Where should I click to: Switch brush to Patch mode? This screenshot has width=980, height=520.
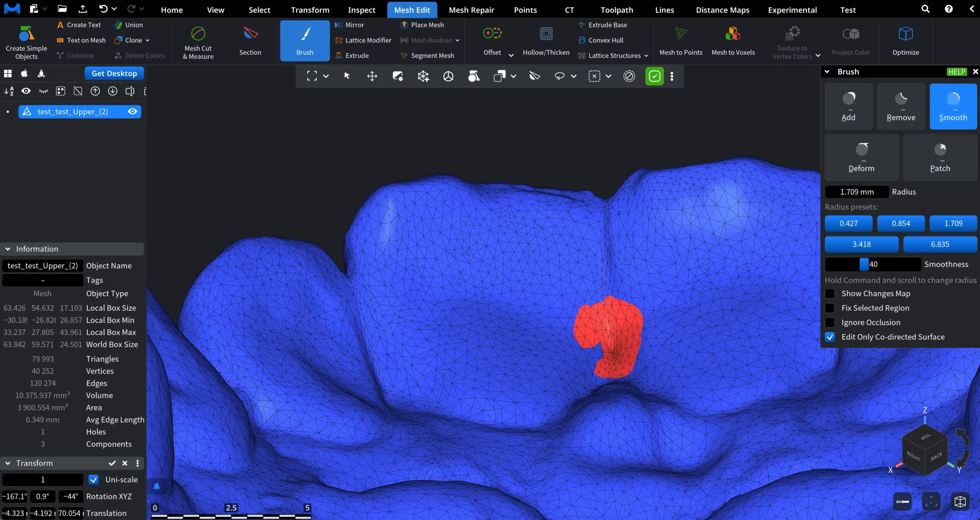(x=940, y=157)
